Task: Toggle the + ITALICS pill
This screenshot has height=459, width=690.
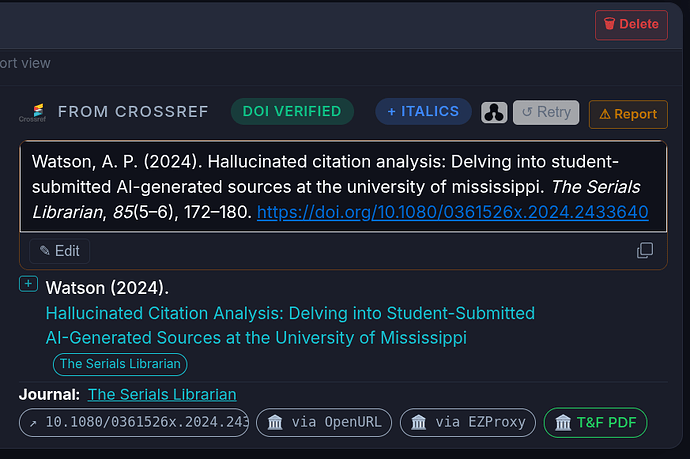Action: 423,111
